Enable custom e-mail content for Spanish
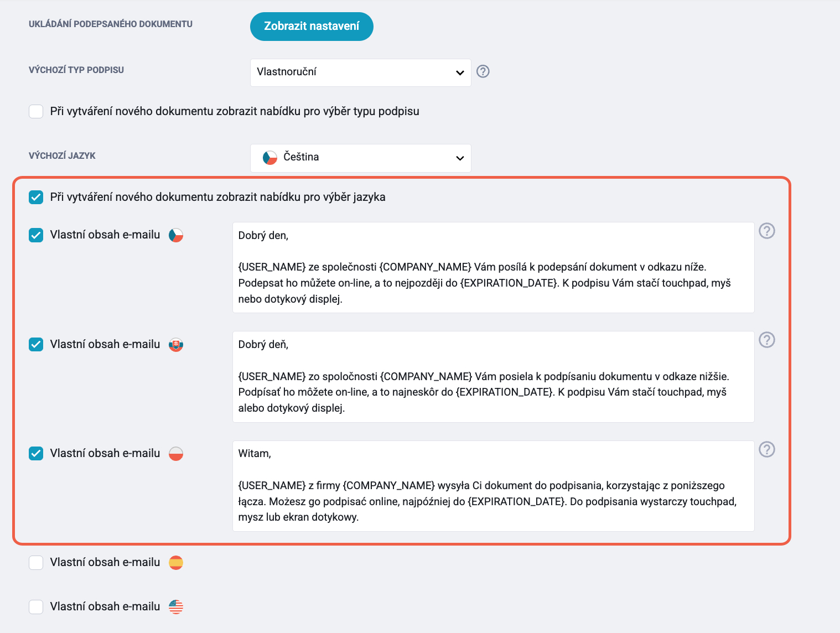 [x=36, y=563]
